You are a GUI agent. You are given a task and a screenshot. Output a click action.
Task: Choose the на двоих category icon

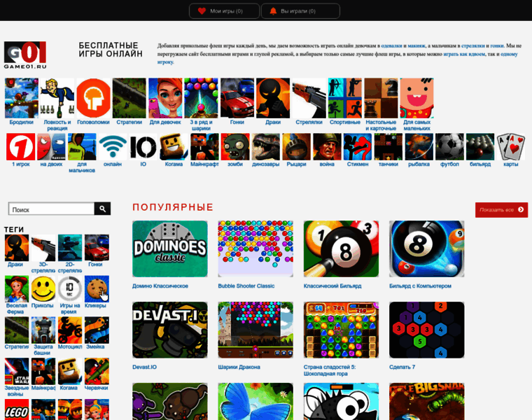click(51, 146)
